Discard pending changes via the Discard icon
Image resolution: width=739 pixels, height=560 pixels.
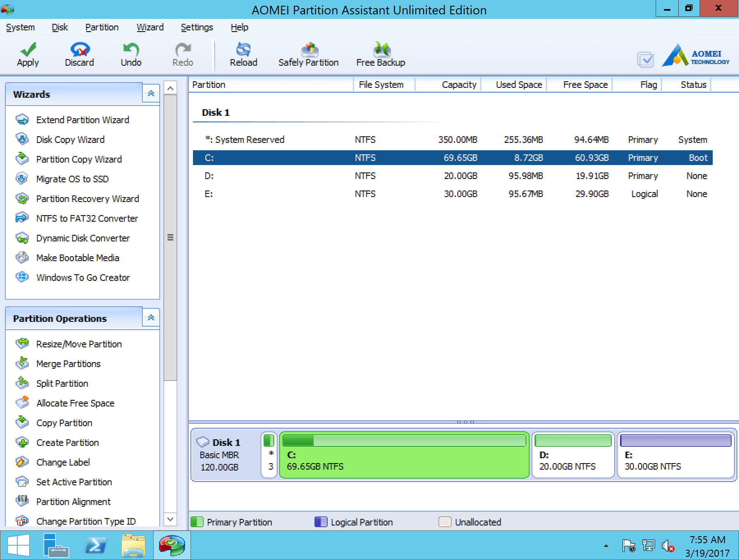click(x=80, y=50)
